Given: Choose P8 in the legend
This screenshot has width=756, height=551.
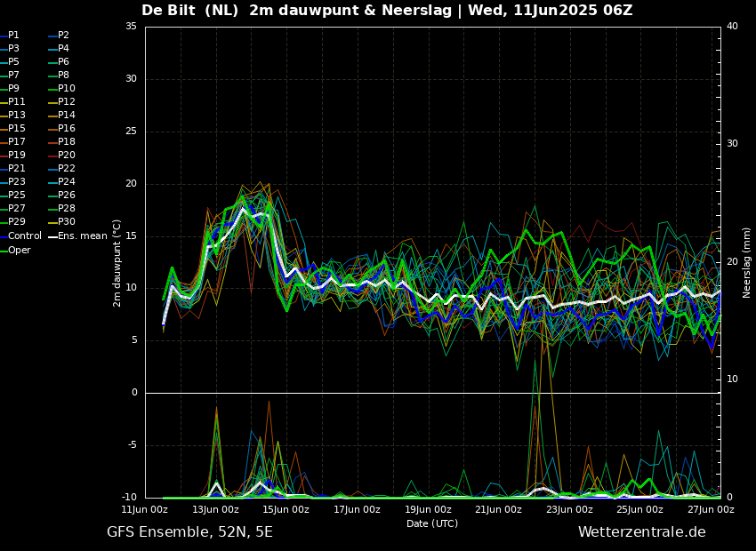Looking at the screenshot, I should point(63,76).
